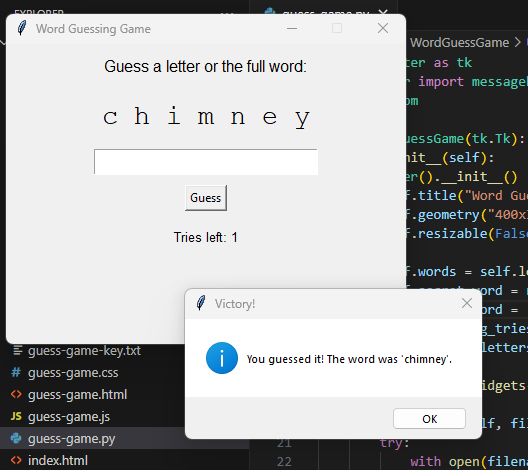Viewport: 528px width, 470px height.
Task: Close the Victory dialog with X
Action: [x=467, y=303]
